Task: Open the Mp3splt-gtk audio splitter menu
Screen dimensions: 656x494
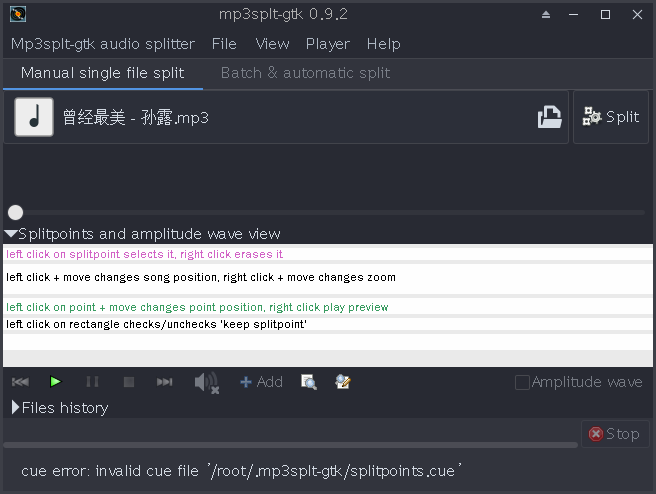Action: 103,44
